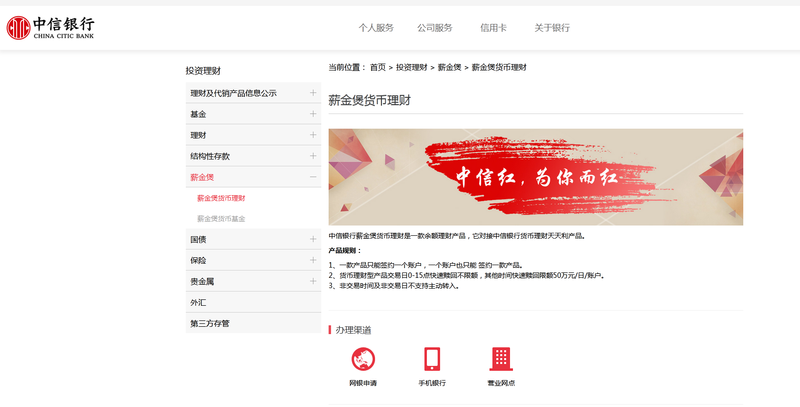The image size is (800, 407).
Task: Click the 网银申请 label
Action: (x=363, y=383)
